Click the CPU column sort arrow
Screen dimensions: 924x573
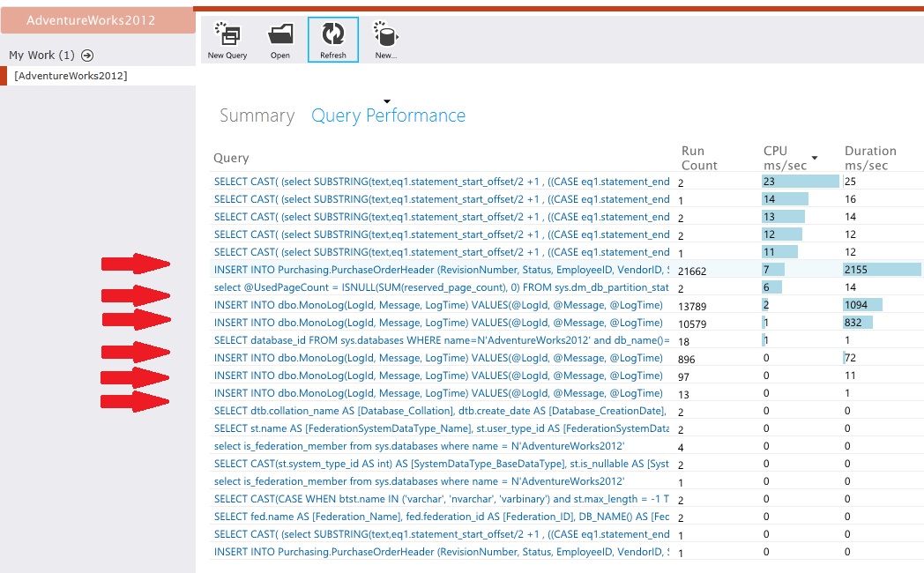coord(815,158)
